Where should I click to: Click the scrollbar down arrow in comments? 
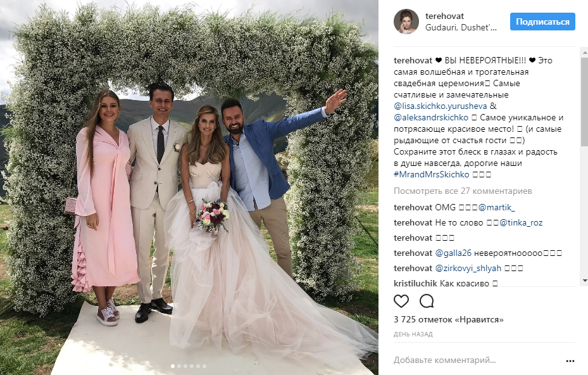tap(585, 281)
